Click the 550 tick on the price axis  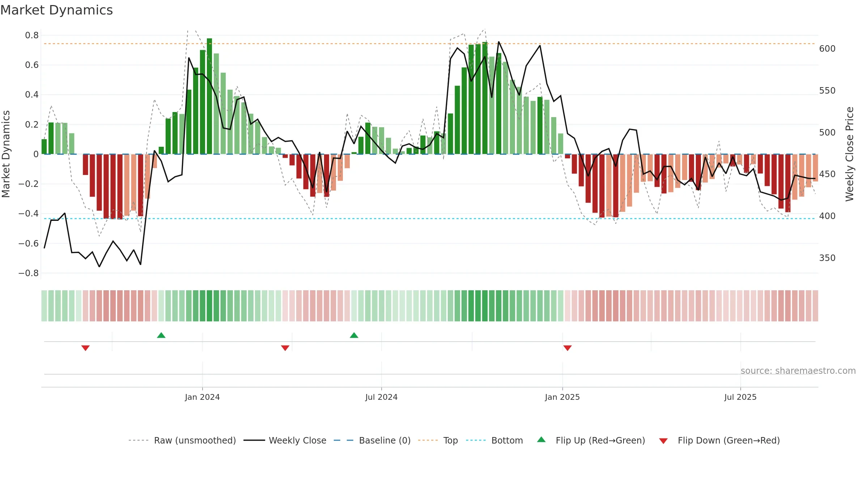click(x=827, y=91)
